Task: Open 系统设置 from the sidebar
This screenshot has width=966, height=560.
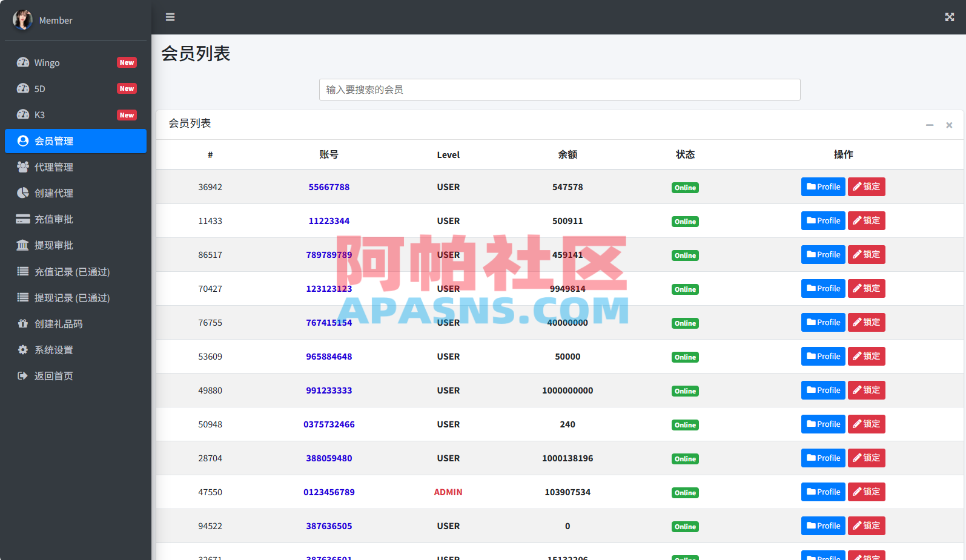Action: (x=76, y=350)
